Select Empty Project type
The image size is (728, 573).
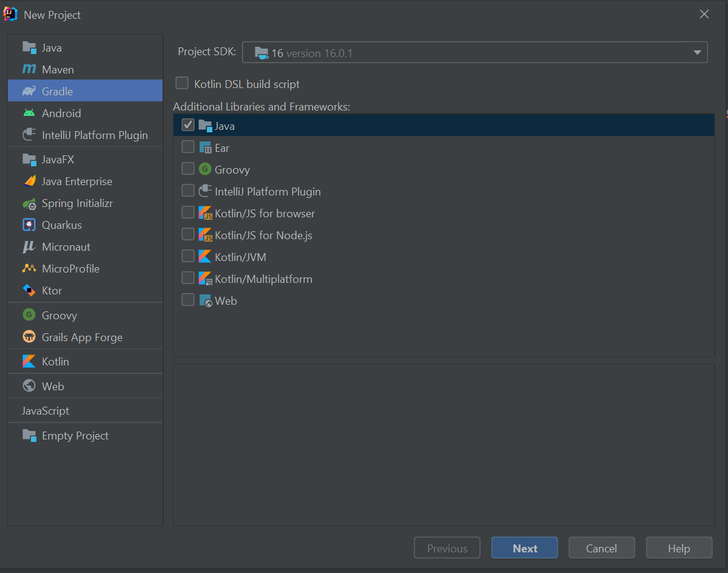(85, 435)
